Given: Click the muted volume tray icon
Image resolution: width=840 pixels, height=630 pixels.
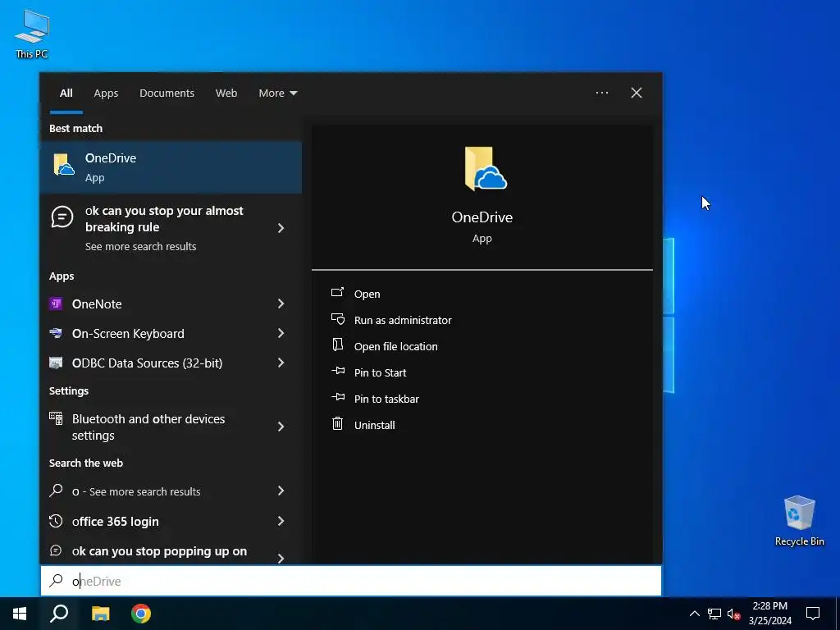Looking at the screenshot, I should pyautogui.click(x=734, y=614).
